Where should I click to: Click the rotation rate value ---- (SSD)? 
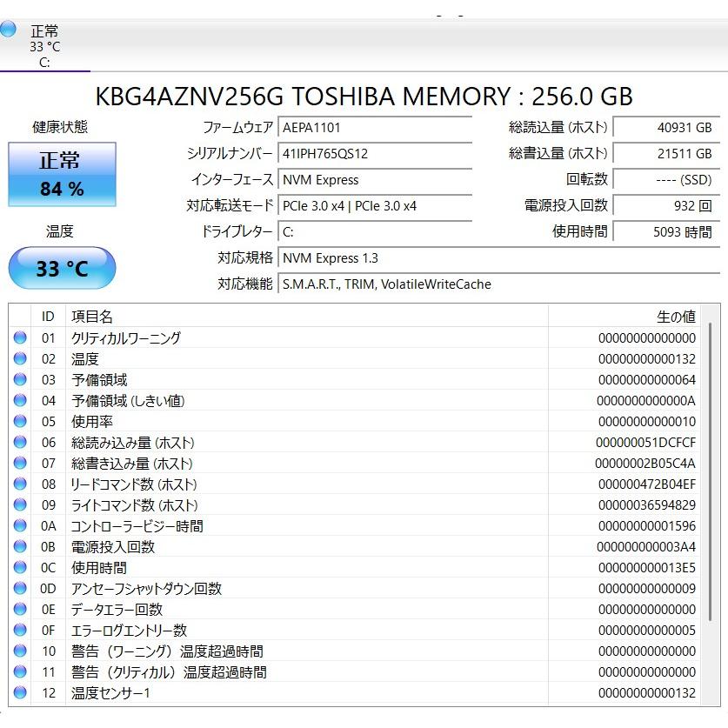pos(667,179)
